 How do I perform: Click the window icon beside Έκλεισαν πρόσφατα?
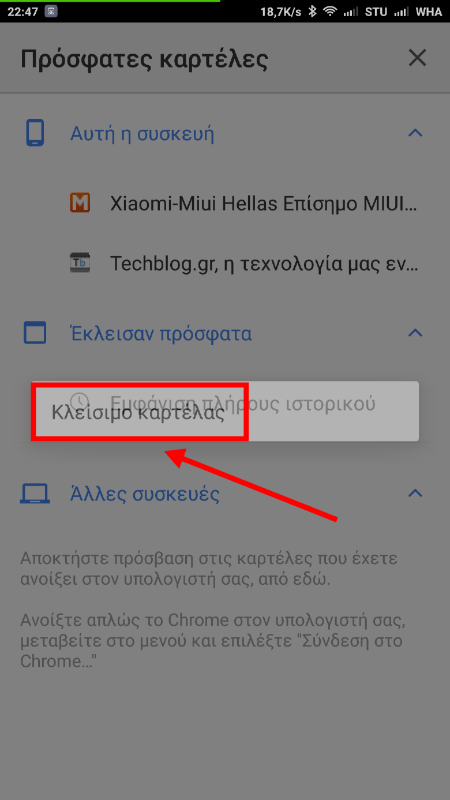[x=35, y=333]
